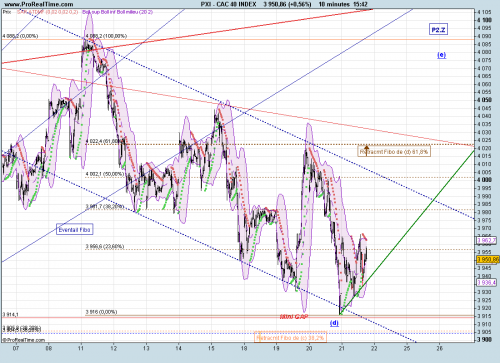Screen dimensions: 500x363
Task: Click the 4 100 price axis value
Action: (x=484, y=20)
